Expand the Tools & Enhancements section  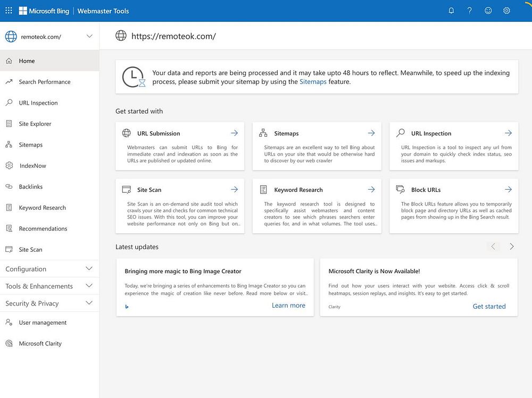(x=49, y=286)
